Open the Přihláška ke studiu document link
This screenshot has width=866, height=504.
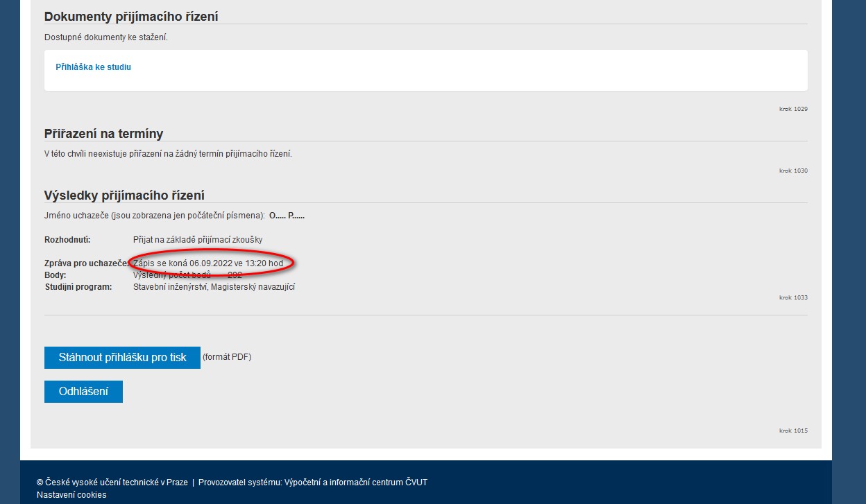click(x=93, y=67)
